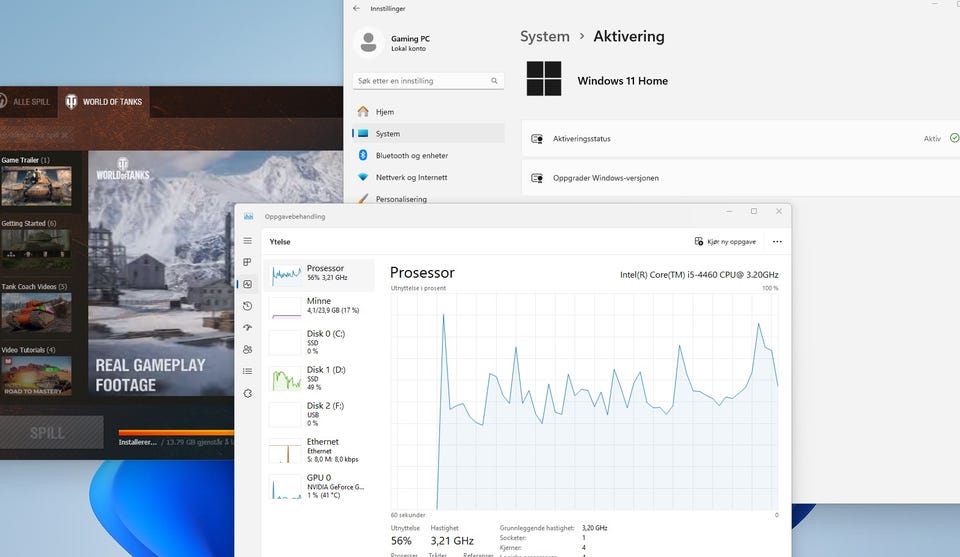Click the Aktiveringsstatus row icon
Image resolution: width=960 pixels, height=557 pixels.
[537, 139]
